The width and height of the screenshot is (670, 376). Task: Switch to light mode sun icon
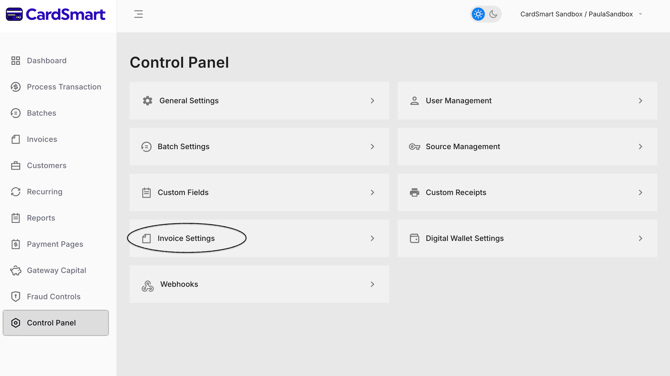(478, 14)
